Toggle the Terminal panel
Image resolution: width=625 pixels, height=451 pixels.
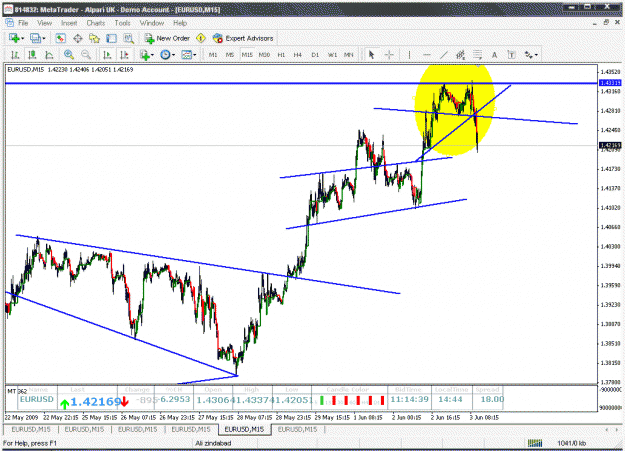click(x=112, y=38)
